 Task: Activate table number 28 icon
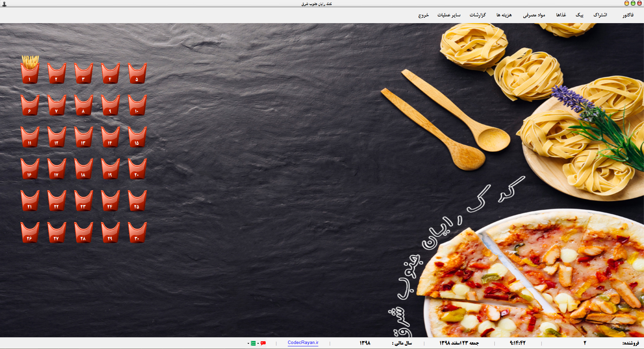tap(84, 232)
